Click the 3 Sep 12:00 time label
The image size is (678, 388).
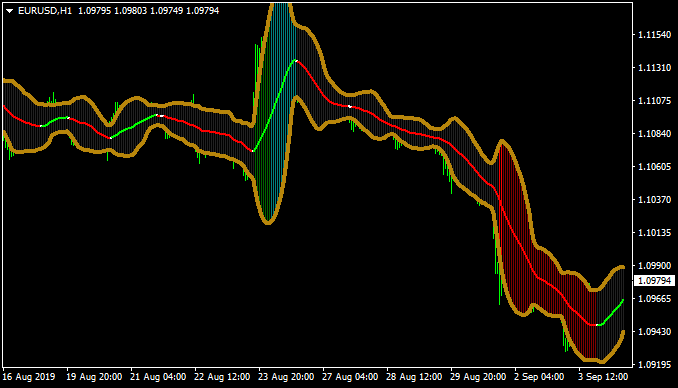point(603,377)
